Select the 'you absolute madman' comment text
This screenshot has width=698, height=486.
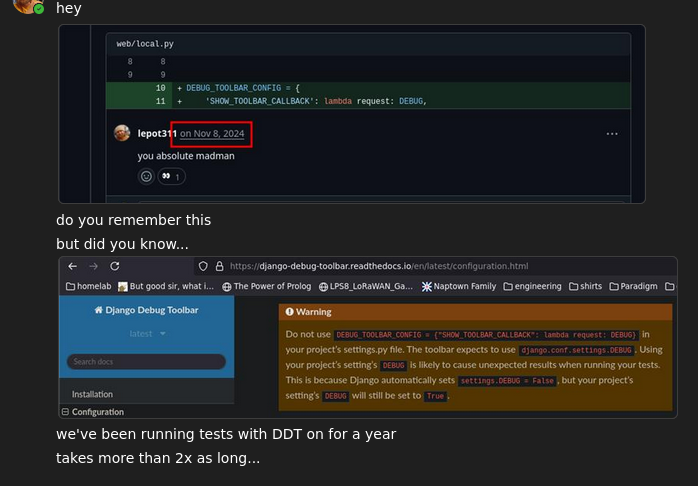pyautogui.click(x=186, y=156)
